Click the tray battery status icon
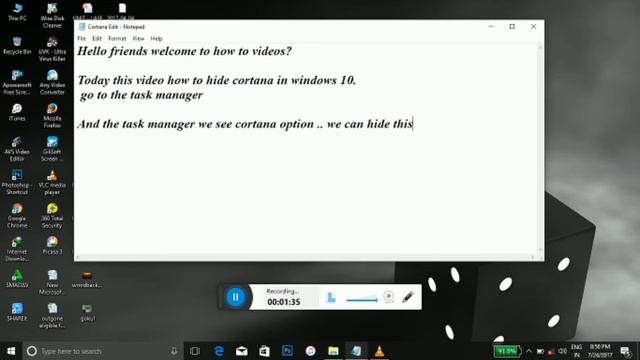This screenshot has width=640, height=360. [540, 351]
